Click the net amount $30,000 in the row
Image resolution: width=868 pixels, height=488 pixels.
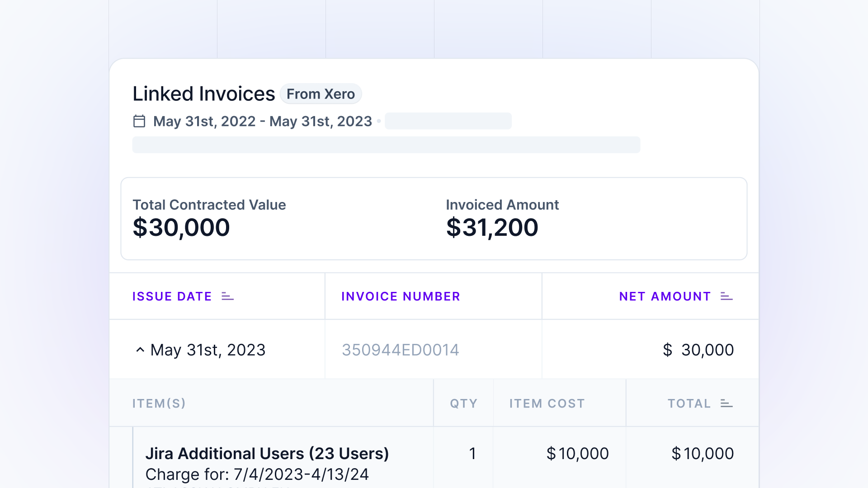click(x=698, y=350)
